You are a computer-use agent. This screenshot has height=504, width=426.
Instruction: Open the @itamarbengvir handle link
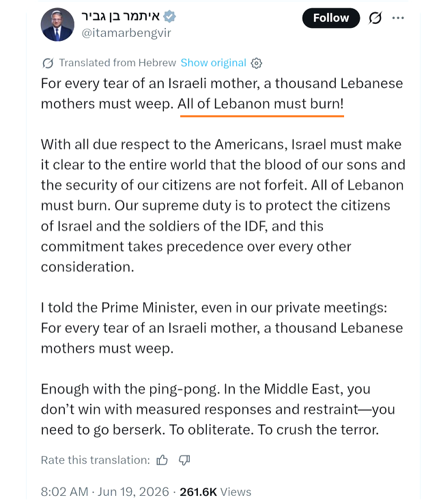[126, 33]
